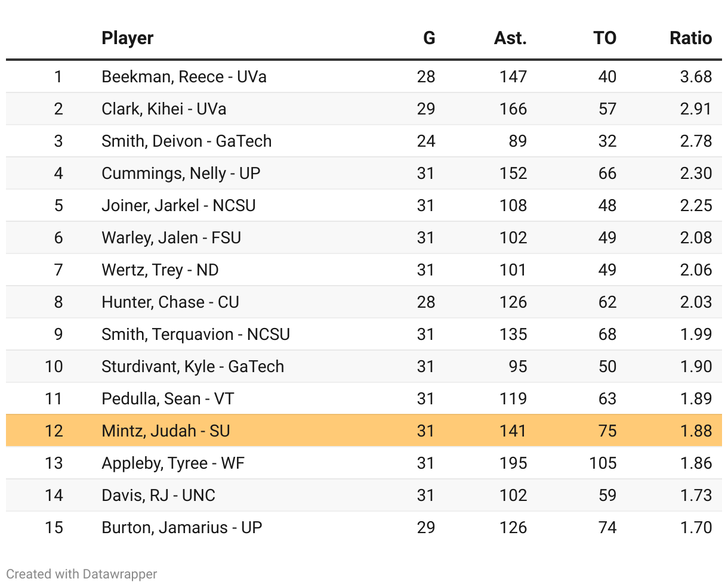The image size is (728, 588).
Task: Select the highlighted Mintz, Judah - SU row
Action: [x=165, y=431]
